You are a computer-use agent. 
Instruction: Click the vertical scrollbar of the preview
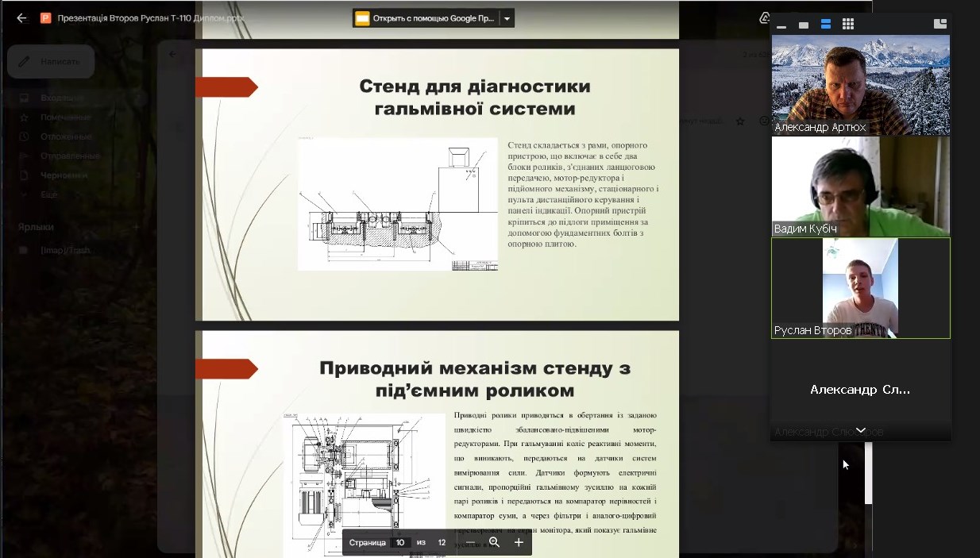tap(868, 476)
